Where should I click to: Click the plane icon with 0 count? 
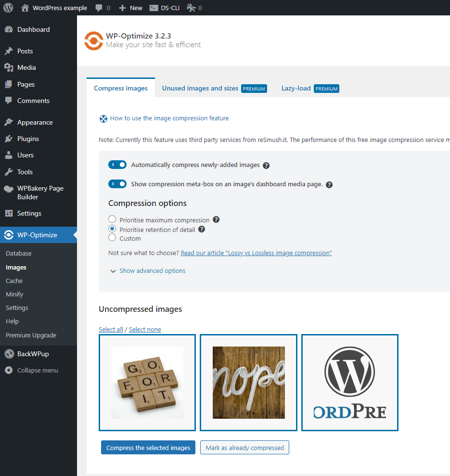191,8
